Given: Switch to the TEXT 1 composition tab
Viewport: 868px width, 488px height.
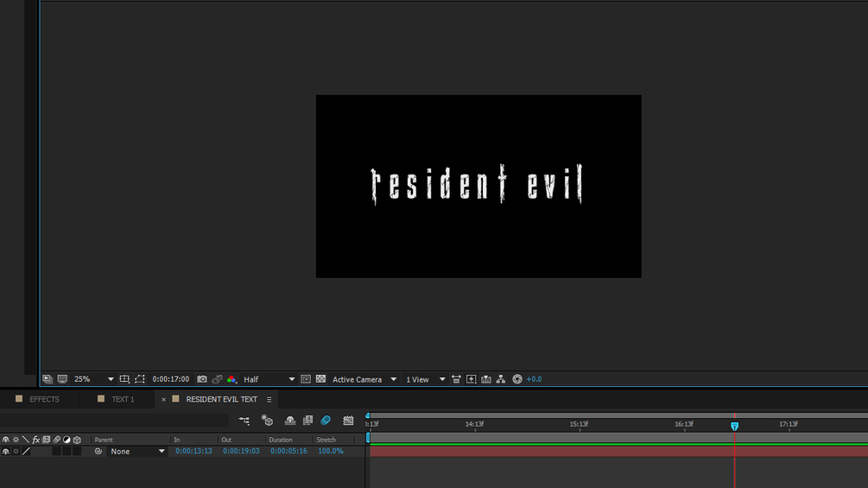Looking at the screenshot, I should tap(123, 399).
